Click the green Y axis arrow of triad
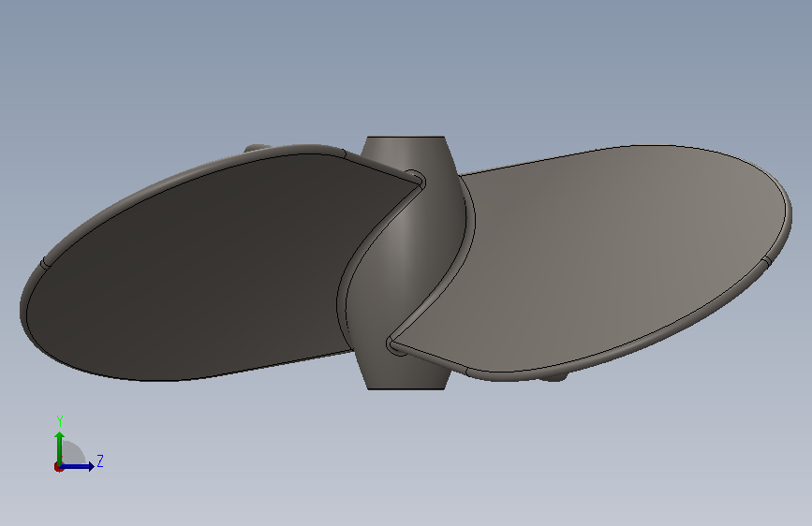812x526 pixels. (60, 448)
